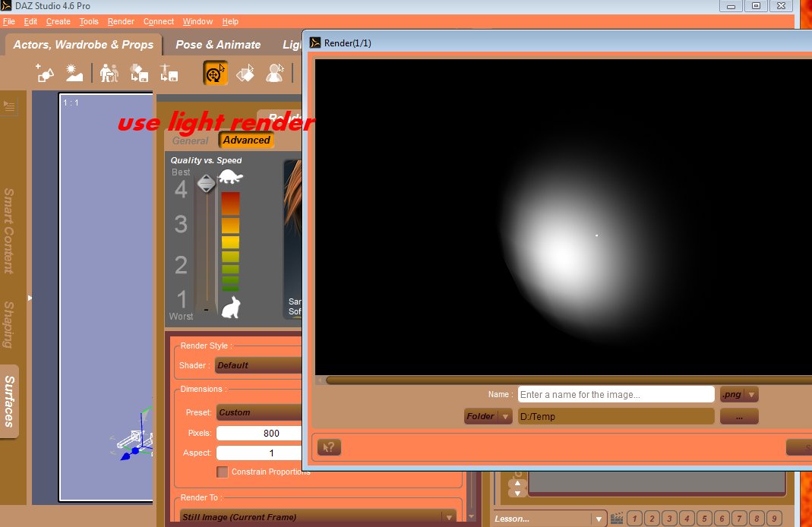Click the Save Material Preset icon
Viewport: 812px width, 527px height.
(x=139, y=73)
